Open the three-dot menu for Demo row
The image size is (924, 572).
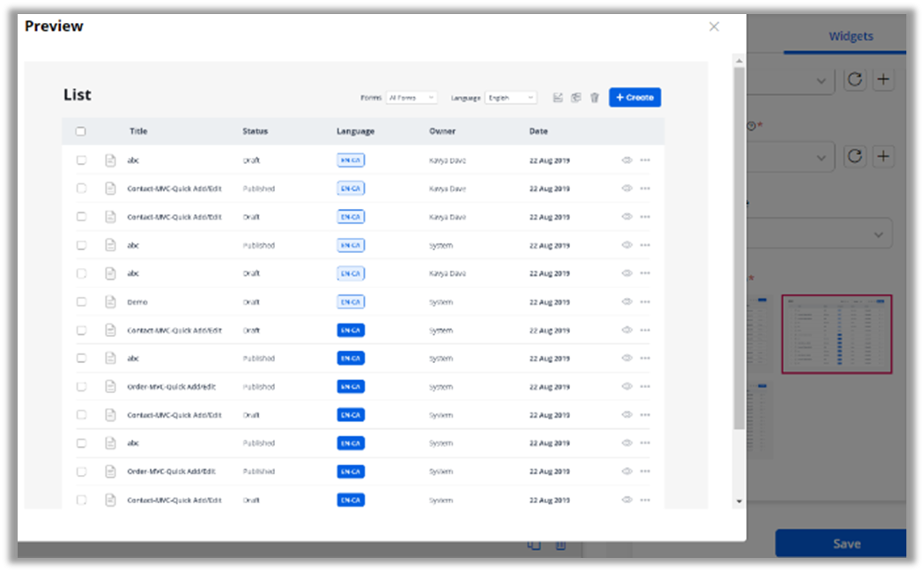pyautogui.click(x=646, y=301)
